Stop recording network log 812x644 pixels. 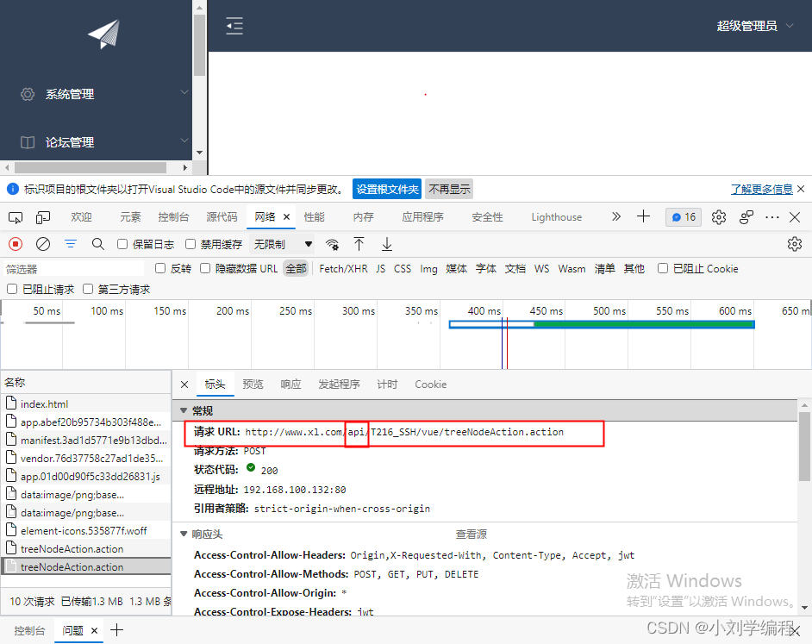pos(16,243)
